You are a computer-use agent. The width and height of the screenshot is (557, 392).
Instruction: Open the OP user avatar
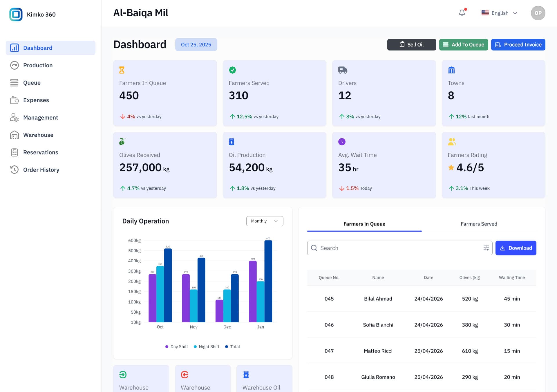(x=538, y=13)
